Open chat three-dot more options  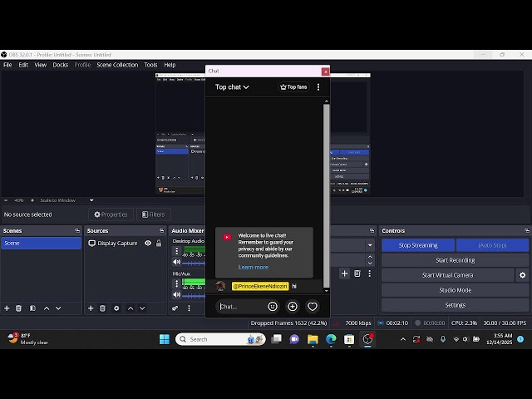[x=318, y=86]
